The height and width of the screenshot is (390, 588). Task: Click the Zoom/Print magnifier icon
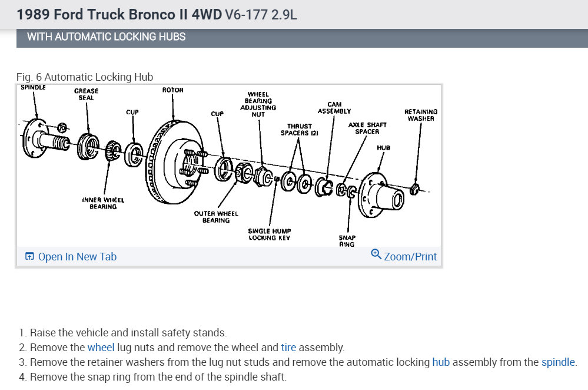(x=376, y=254)
